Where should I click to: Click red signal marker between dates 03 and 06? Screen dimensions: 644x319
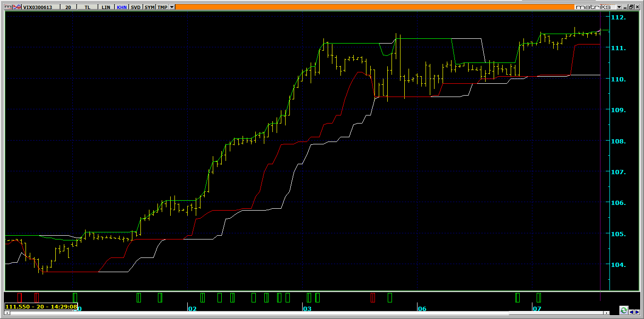coord(373,297)
